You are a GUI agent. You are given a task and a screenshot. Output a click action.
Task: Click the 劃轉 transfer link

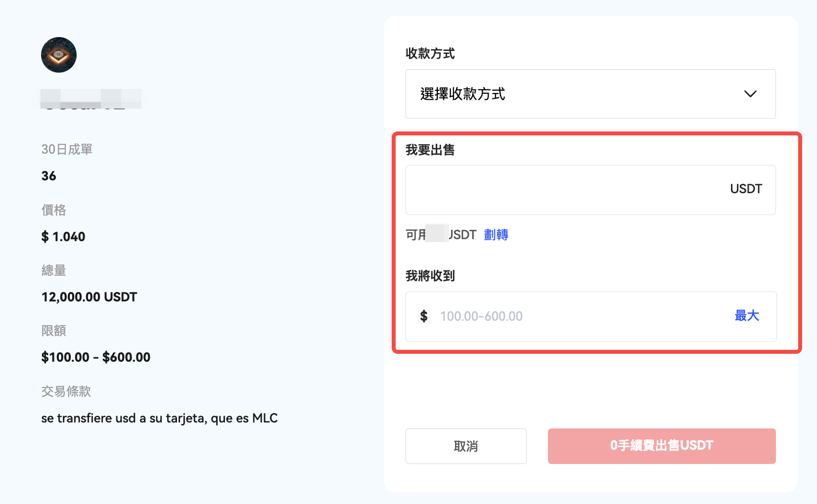click(x=496, y=235)
